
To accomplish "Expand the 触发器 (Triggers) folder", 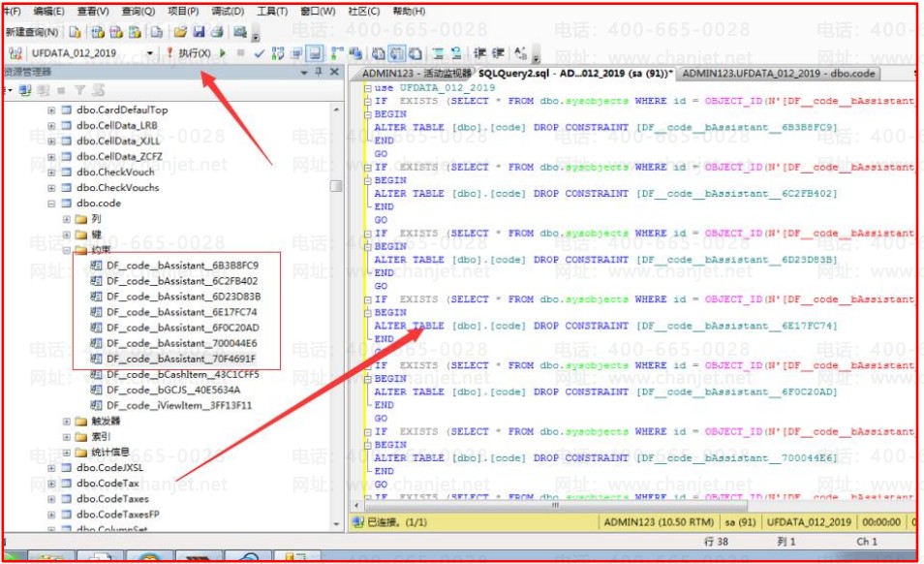I will coord(67,422).
